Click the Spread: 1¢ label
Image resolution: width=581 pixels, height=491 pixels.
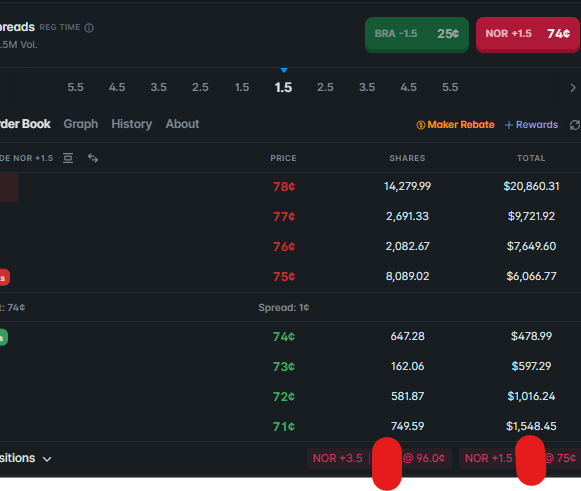coord(284,308)
